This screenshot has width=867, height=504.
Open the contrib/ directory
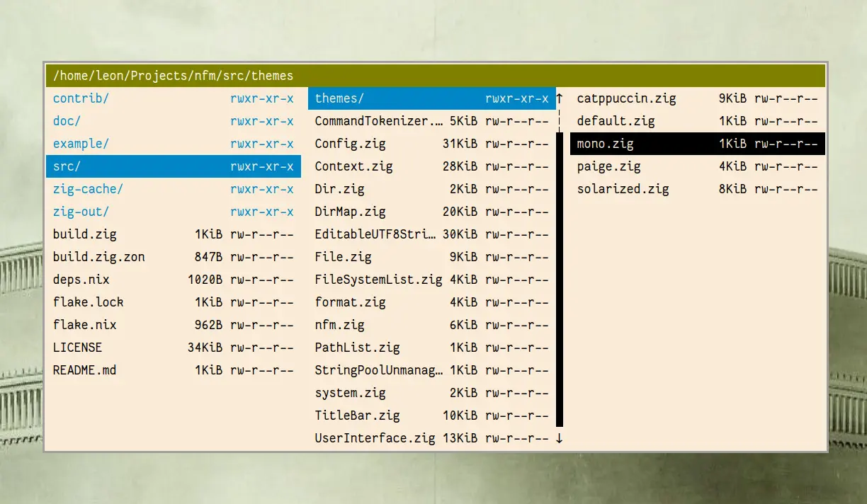click(81, 98)
